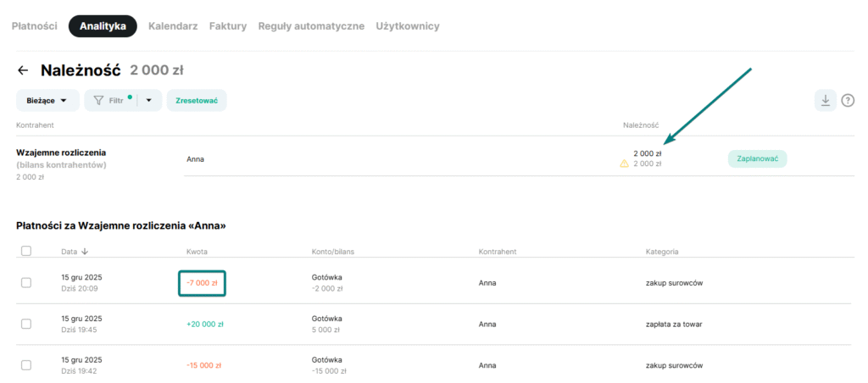The image size is (868, 383).
Task: Open the Kalendarz tab
Action: (x=173, y=26)
